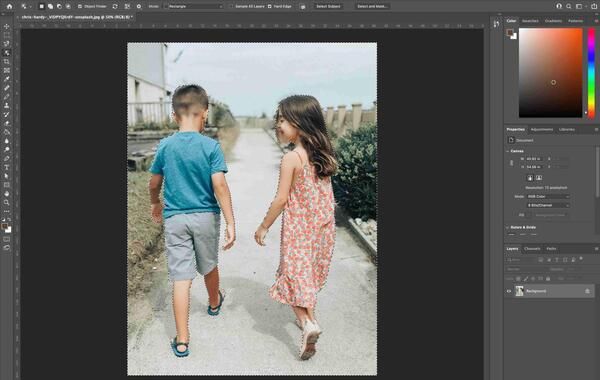Select landscape canvas orientation button
This screenshot has height=380, width=600.
pos(539,178)
